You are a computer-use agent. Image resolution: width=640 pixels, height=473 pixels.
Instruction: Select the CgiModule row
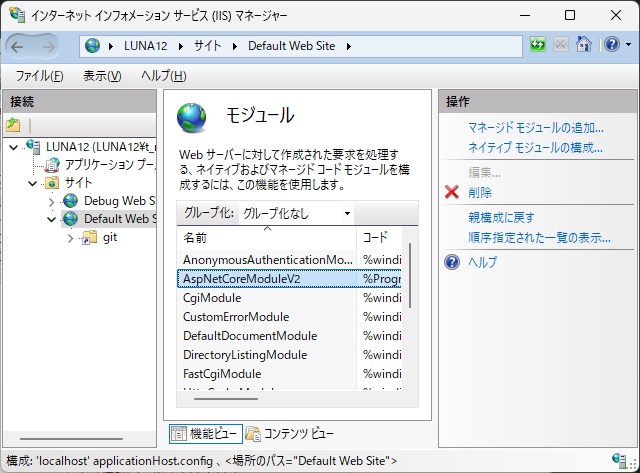pos(289,298)
